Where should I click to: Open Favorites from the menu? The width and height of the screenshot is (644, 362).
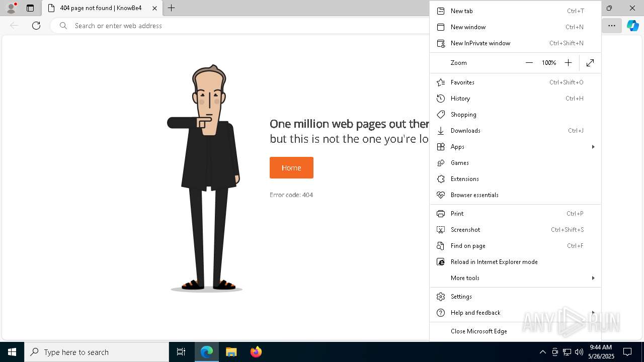515,82
